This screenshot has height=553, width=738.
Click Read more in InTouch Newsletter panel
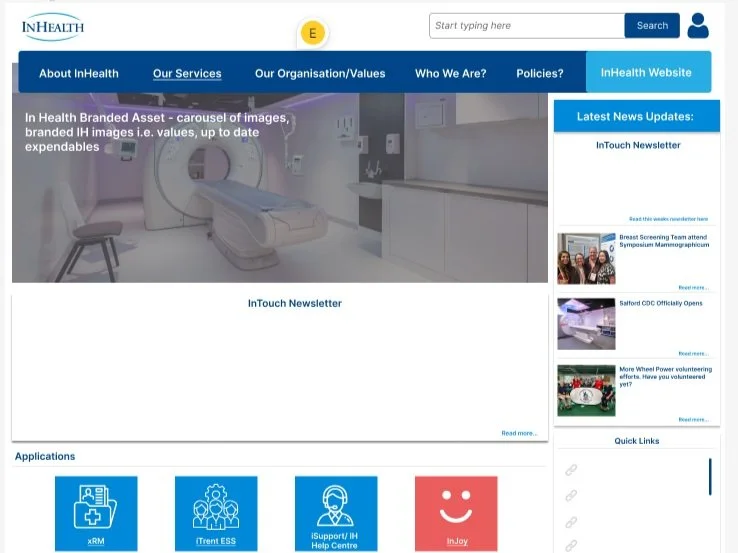tap(519, 433)
